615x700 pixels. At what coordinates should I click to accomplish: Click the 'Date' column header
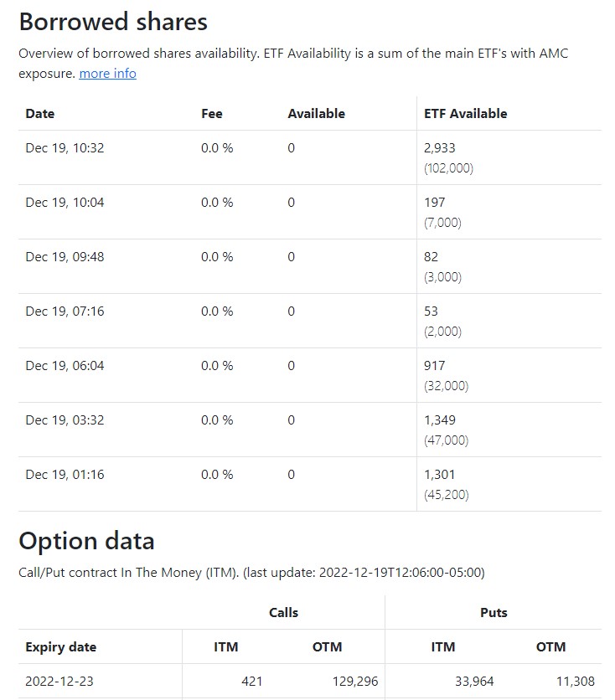click(x=40, y=114)
